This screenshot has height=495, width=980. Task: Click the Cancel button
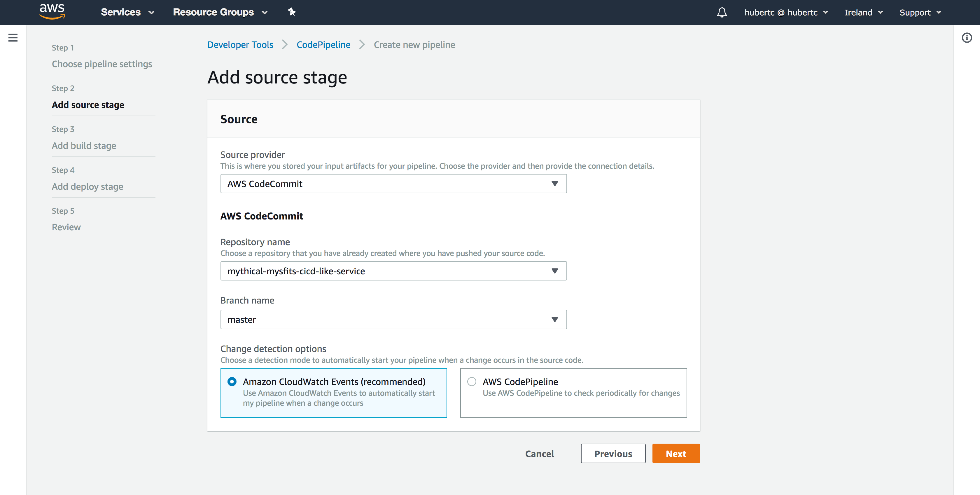tap(539, 454)
